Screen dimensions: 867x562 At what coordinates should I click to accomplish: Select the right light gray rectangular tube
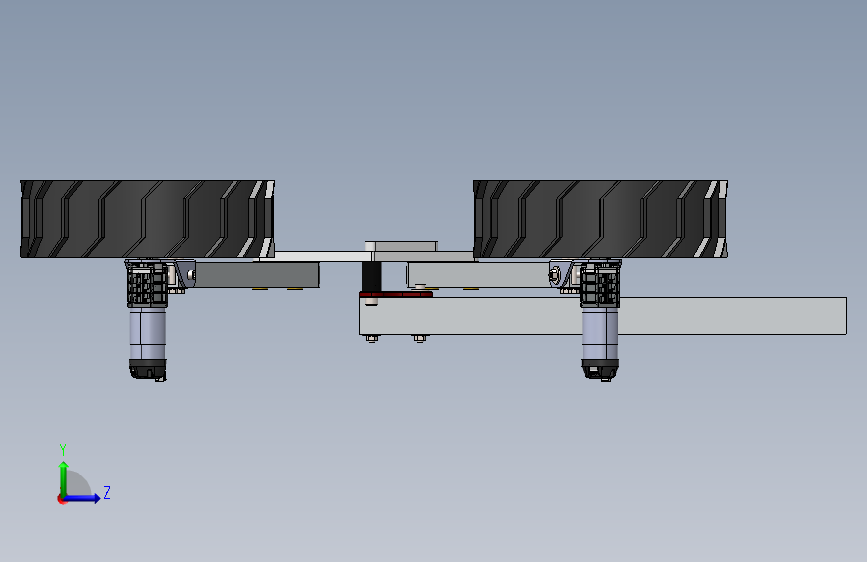pos(478,275)
